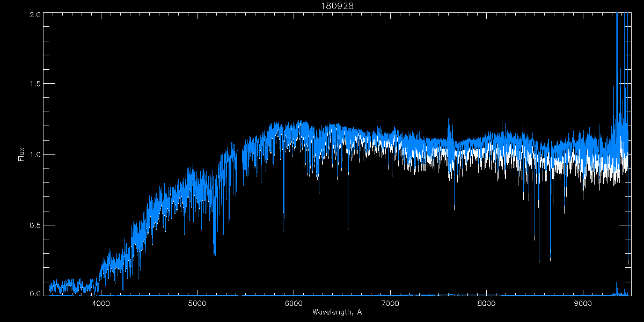This screenshot has height=322, width=644.
Task: Click the 6000 wavelength tick label
Action: click(294, 303)
